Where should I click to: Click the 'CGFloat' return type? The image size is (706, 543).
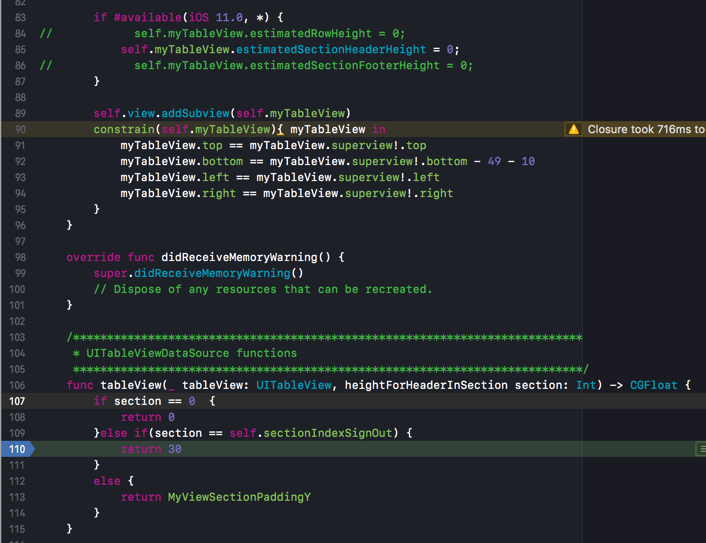[x=653, y=385]
